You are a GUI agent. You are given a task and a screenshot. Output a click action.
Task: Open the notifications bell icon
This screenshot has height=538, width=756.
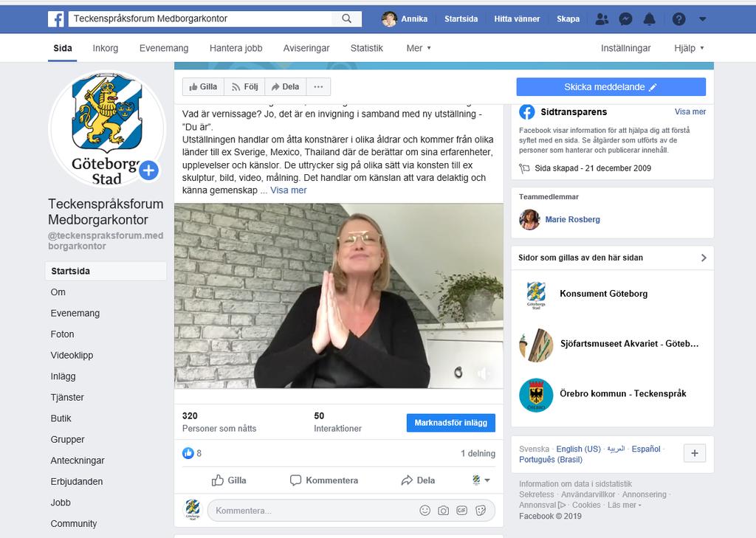point(650,18)
